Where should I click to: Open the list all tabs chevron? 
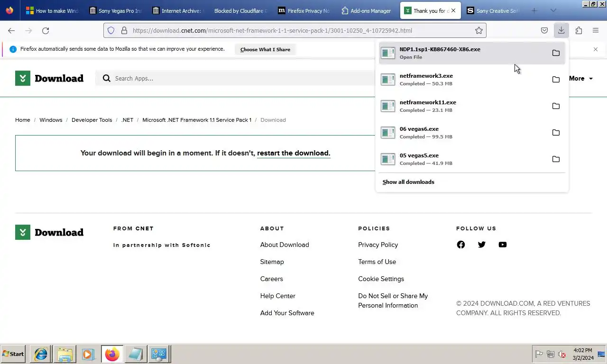pos(553,10)
